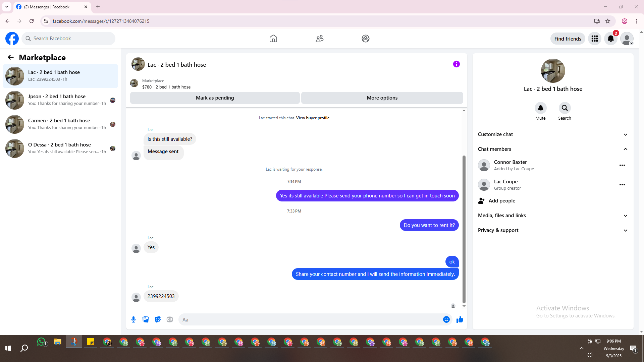Bookmark this page with the star icon
This screenshot has height=362, width=644.
(x=608, y=21)
